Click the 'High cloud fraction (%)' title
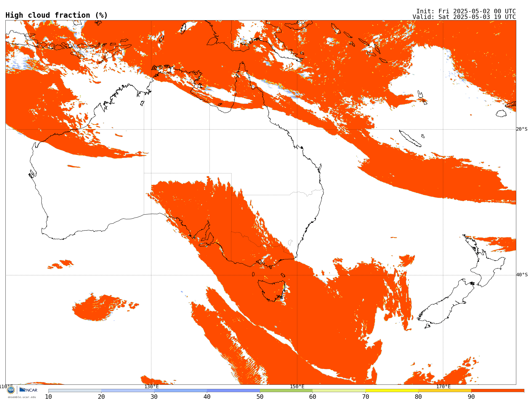The image size is (532, 400). click(x=56, y=15)
